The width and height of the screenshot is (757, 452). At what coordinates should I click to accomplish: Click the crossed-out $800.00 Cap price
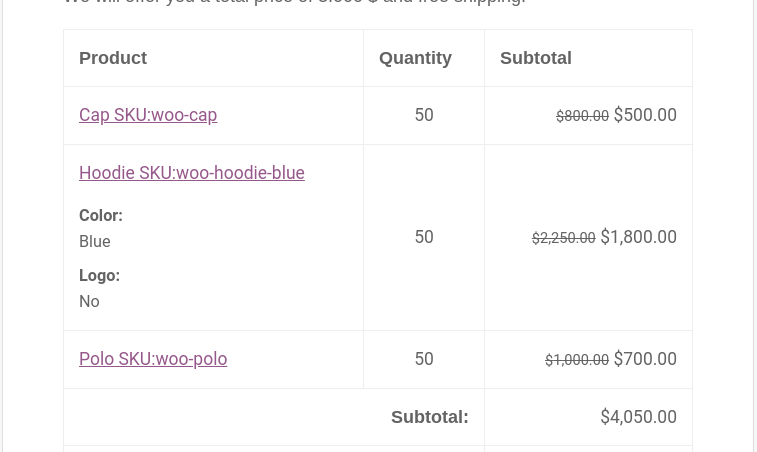point(582,116)
